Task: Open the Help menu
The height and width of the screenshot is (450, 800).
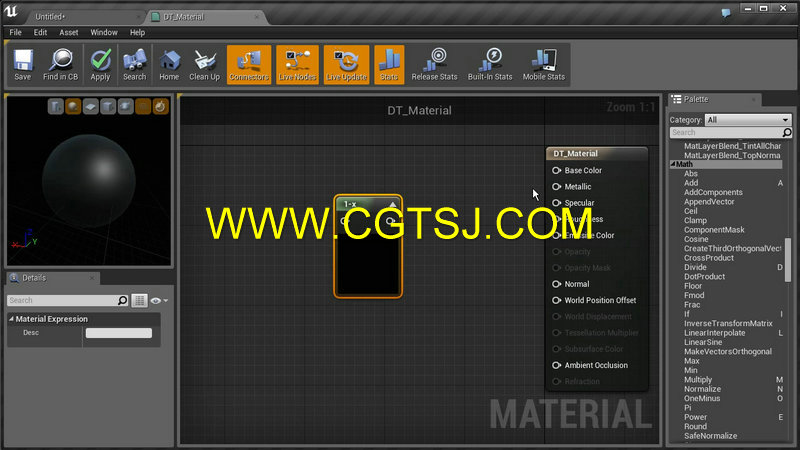Action: click(137, 32)
